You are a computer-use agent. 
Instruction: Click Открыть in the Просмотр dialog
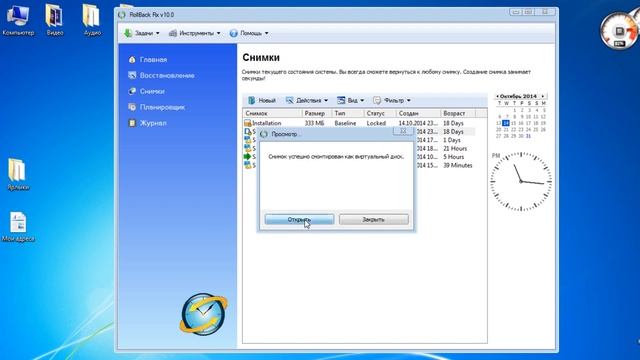299,220
